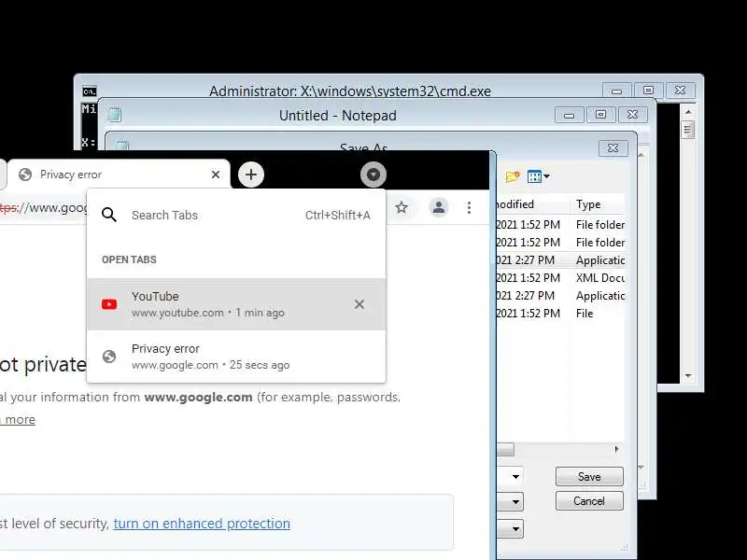This screenshot has height=560, width=747.
Task: Close the Privacy error tab
Action: click(x=216, y=175)
